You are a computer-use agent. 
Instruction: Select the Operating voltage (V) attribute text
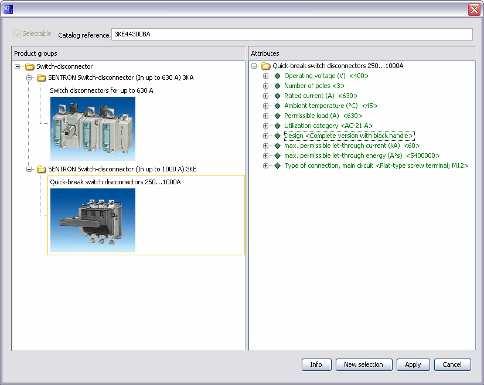[x=326, y=76]
